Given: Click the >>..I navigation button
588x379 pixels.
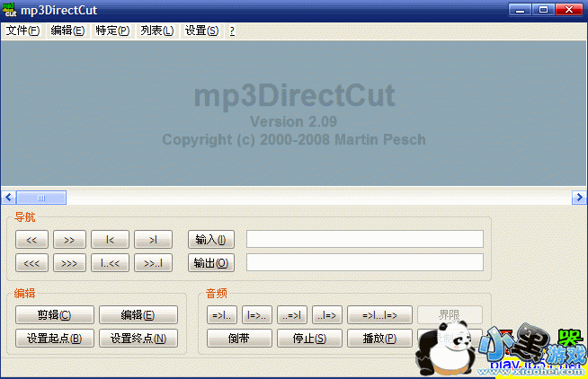Looking at the screenshot, I should click(154, 263).
